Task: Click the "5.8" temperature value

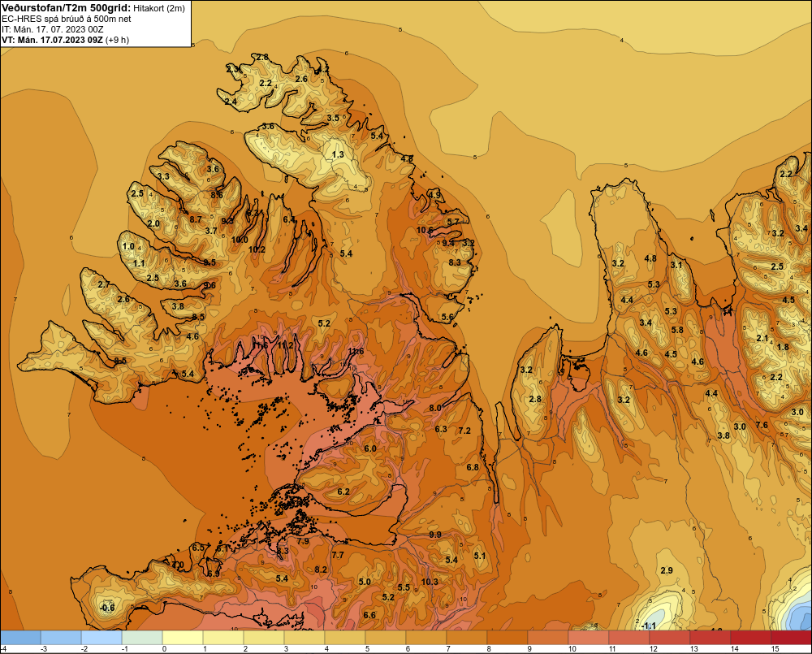Action: click(x=677, y=330)
